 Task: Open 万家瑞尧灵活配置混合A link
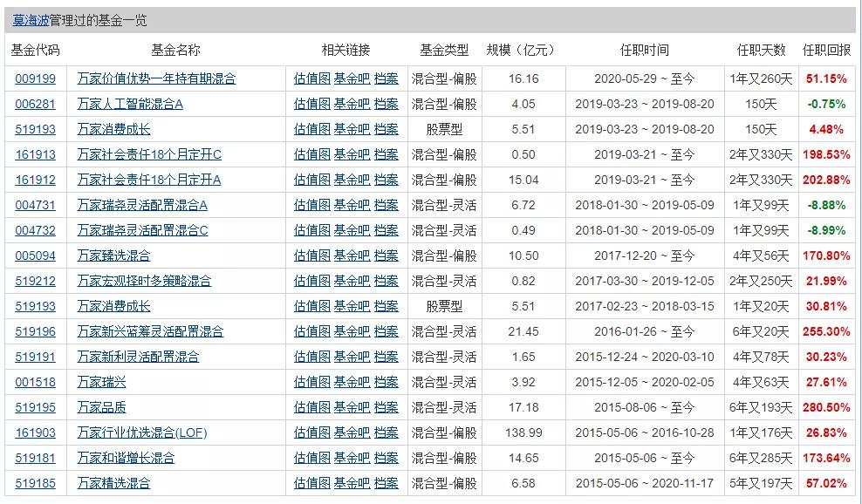point(142,205)
